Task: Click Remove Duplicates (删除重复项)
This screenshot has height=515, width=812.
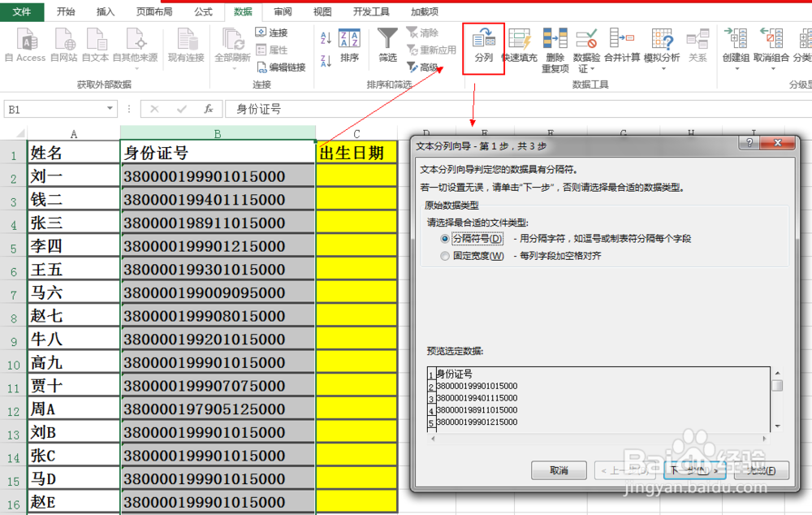Action: click(555, 50)
